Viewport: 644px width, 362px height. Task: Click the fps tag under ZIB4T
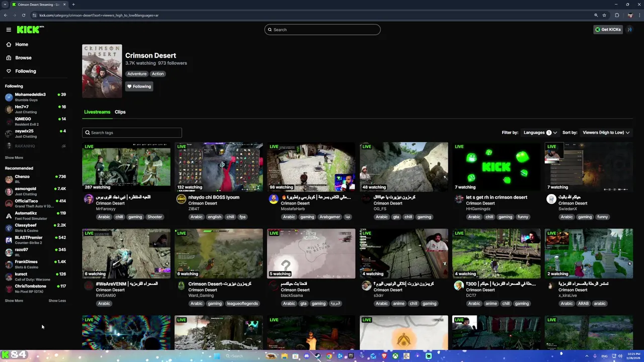pos(243,217)
